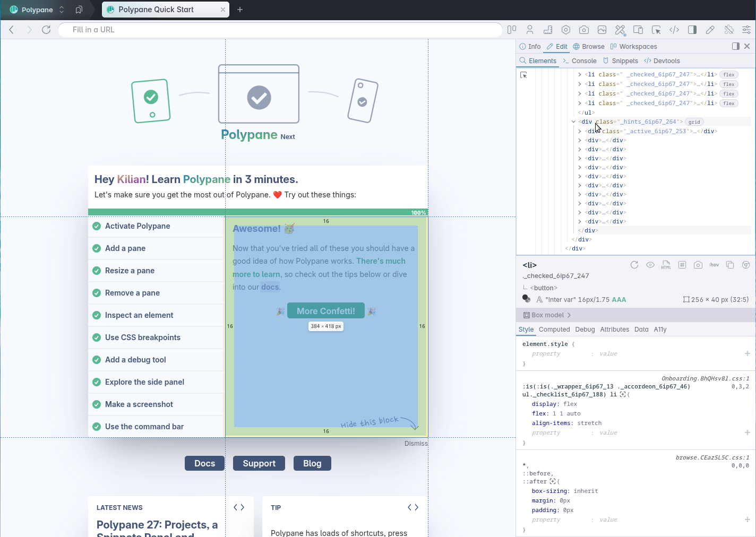Click the screenshot camera icon in top toolbar
The image size is (756, 537).
point(584,30)
